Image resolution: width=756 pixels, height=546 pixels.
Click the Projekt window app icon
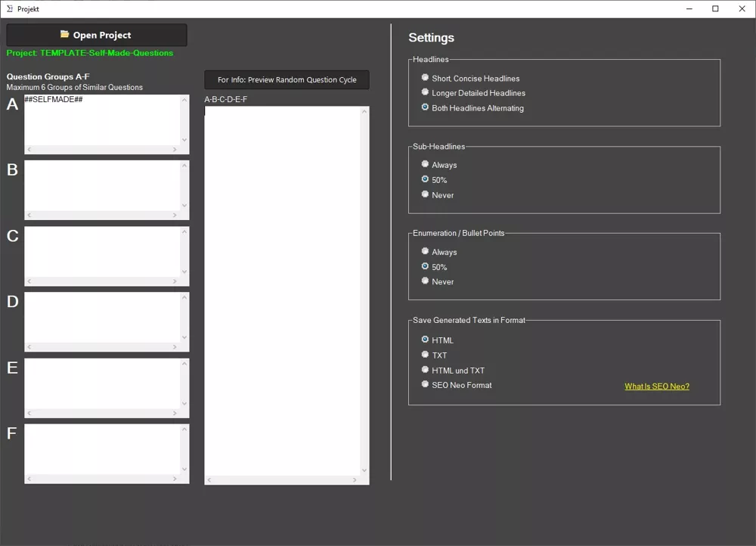point(10,8)
